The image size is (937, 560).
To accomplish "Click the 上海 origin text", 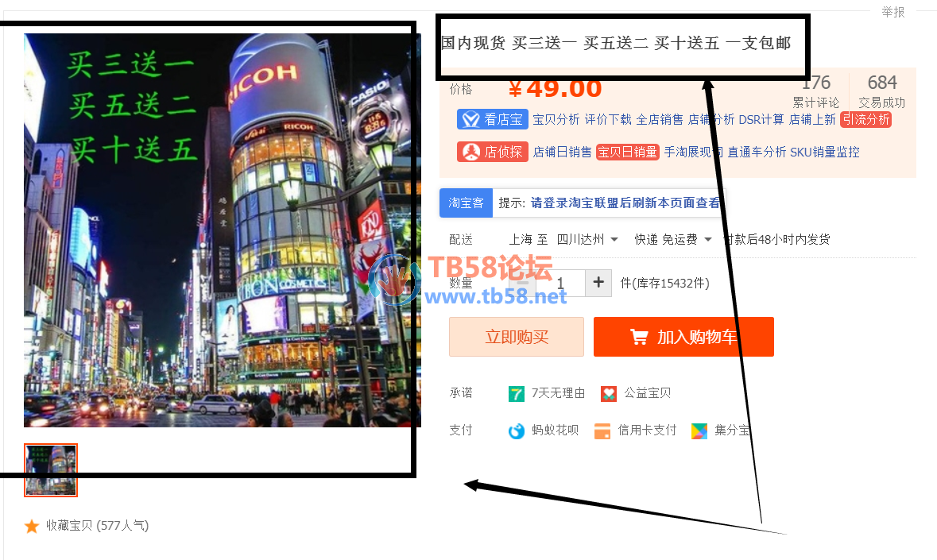I will 521,239.
